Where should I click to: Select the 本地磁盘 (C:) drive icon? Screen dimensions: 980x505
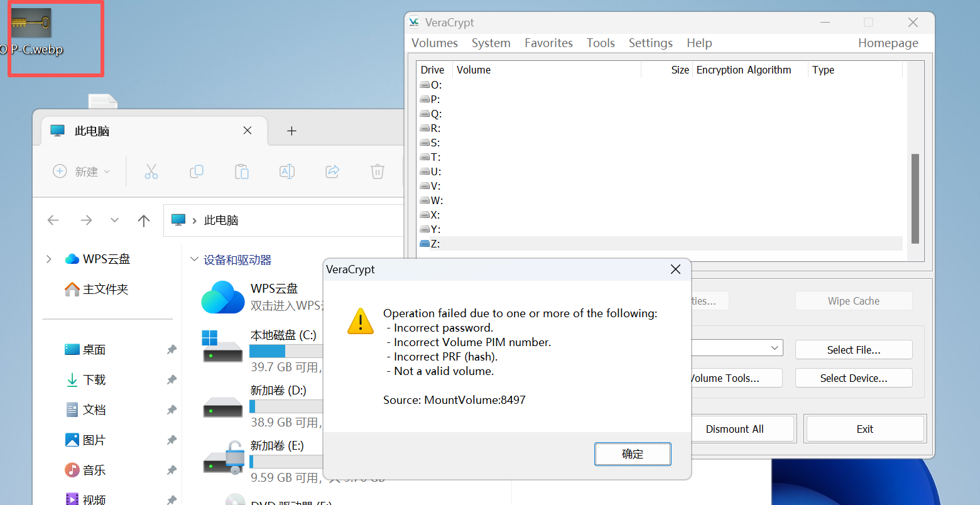(222, 346)
